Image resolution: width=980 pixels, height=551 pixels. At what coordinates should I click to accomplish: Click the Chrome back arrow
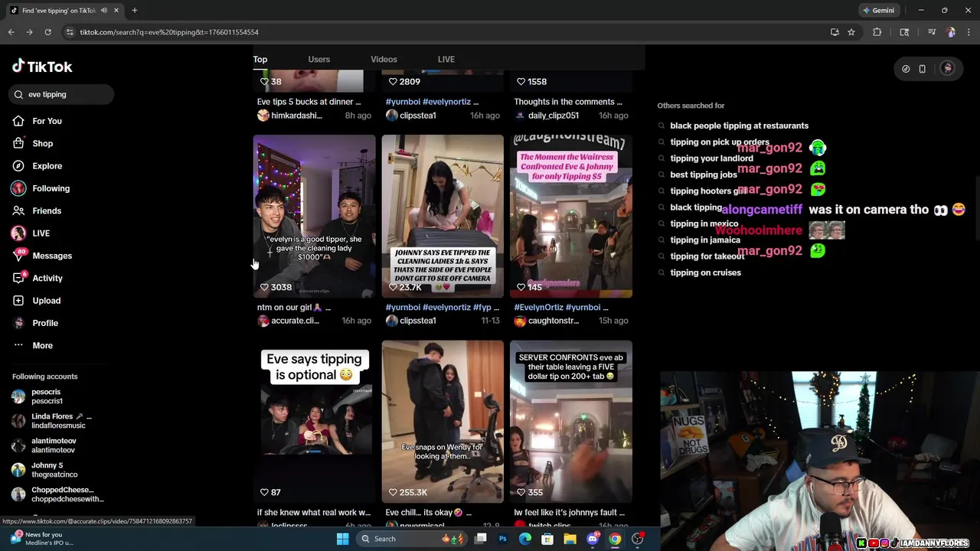point(11,32)
